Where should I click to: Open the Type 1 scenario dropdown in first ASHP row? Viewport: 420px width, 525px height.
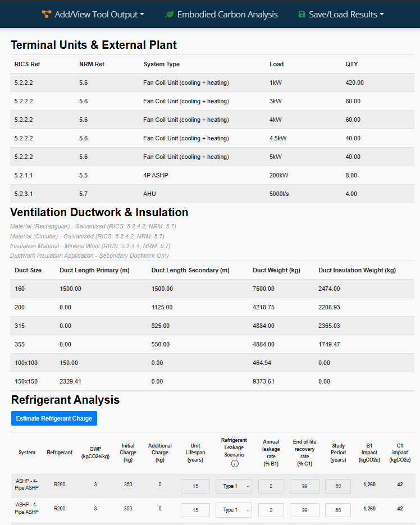pos(234,486)
